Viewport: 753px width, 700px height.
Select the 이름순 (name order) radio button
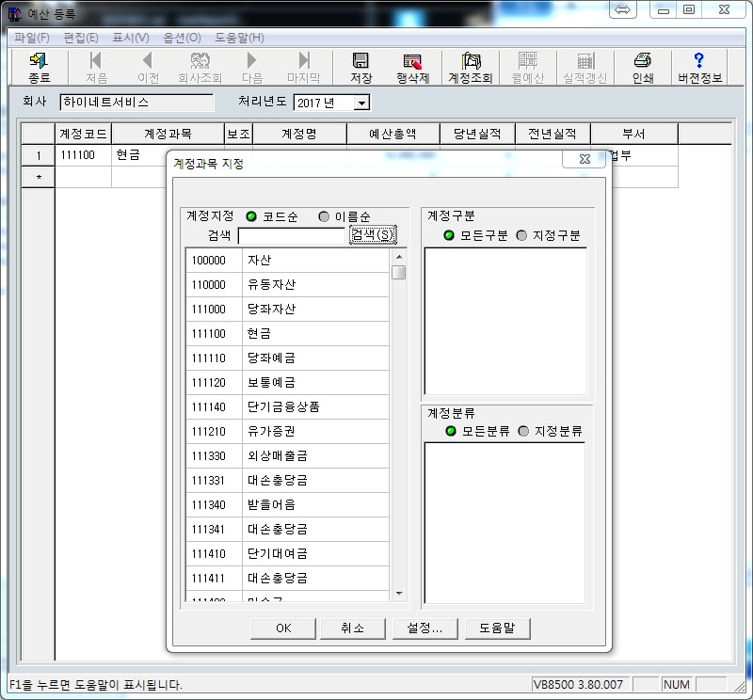[325, 216]
